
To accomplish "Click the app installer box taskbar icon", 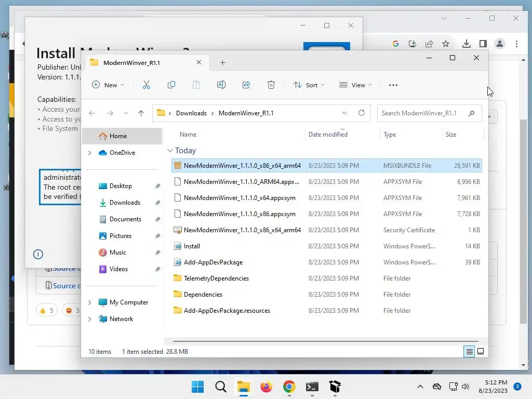I will click(335, 387).
